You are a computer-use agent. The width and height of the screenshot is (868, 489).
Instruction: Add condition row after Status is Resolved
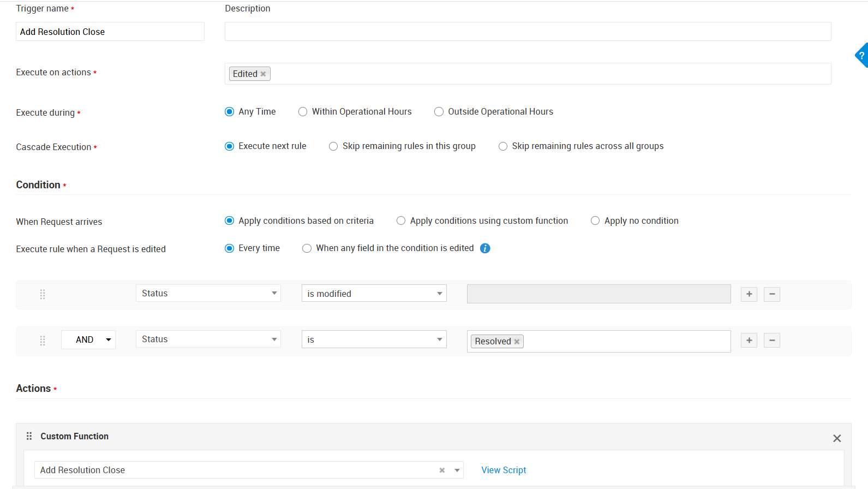(749, 341)
